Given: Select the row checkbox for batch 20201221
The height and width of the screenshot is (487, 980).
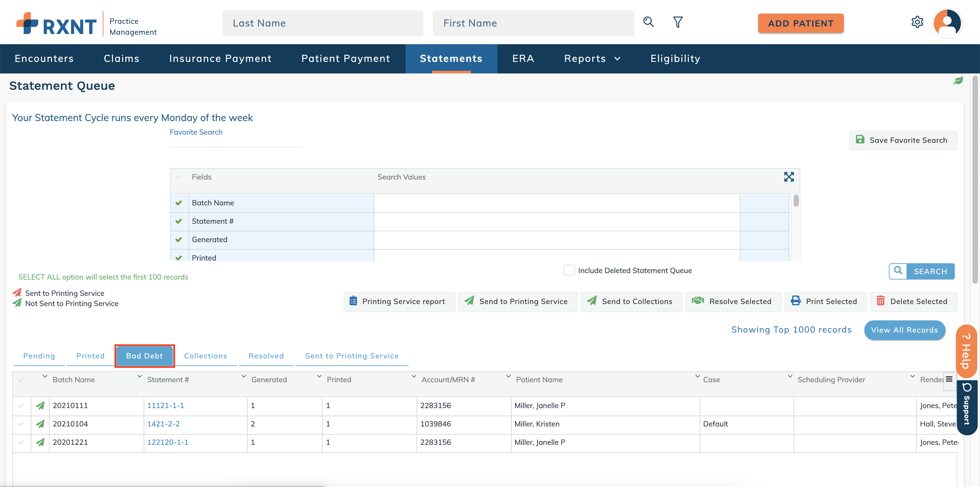Looking at the screenshot, I should [x=21, y=442].
